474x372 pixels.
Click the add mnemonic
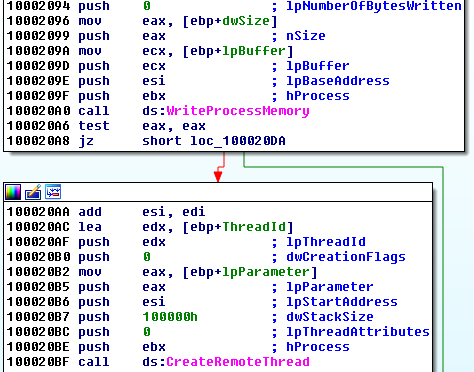(x=90, y=212)
